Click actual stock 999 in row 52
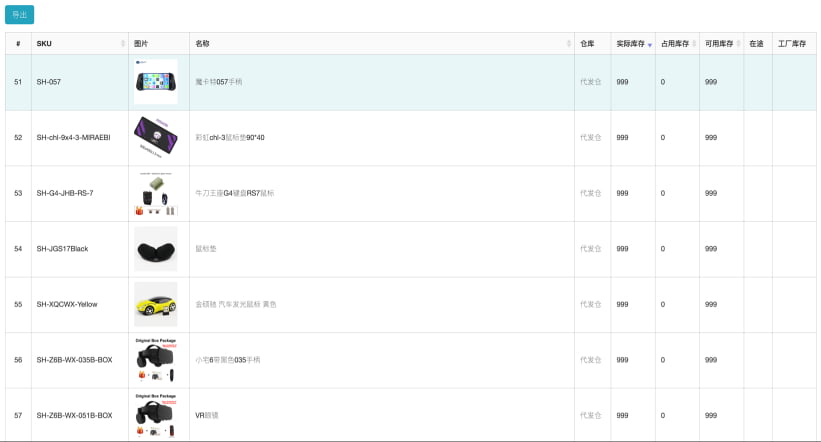The width and height of the screenshot is (821, 442). [622, 137]
